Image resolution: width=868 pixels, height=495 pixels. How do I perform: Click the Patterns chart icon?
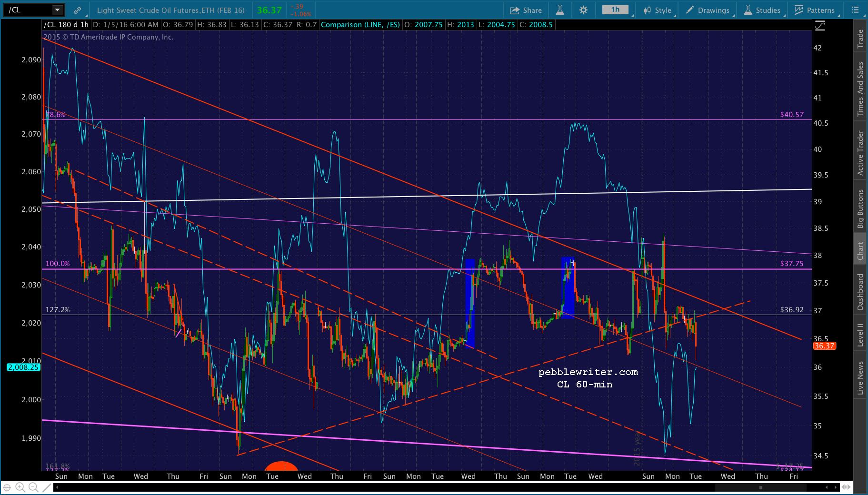click(x=799, y=10)
